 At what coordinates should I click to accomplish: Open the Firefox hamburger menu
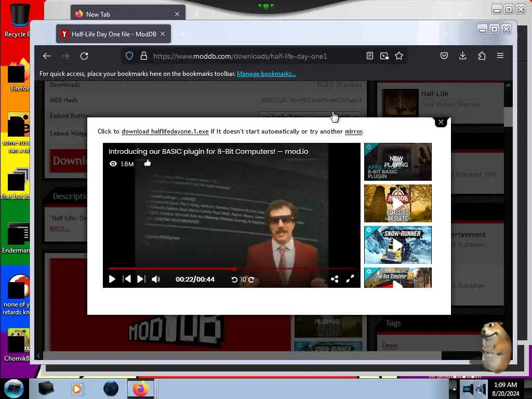click(500, 56)
